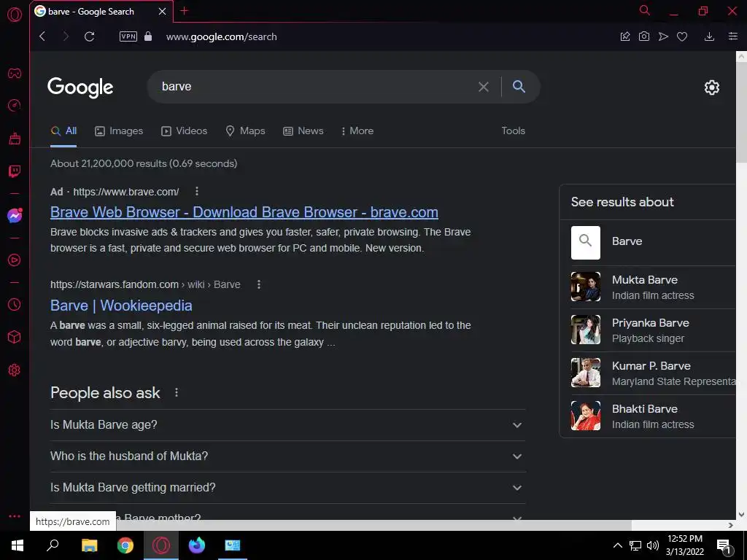Open Barve | Wookieepedia result
747x560 pixels.
tap(122, 306)
